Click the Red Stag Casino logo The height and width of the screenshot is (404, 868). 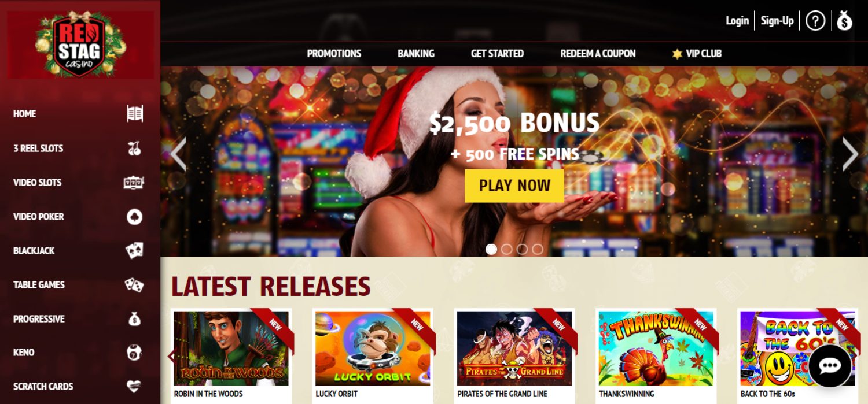click(x=80, y=45)
